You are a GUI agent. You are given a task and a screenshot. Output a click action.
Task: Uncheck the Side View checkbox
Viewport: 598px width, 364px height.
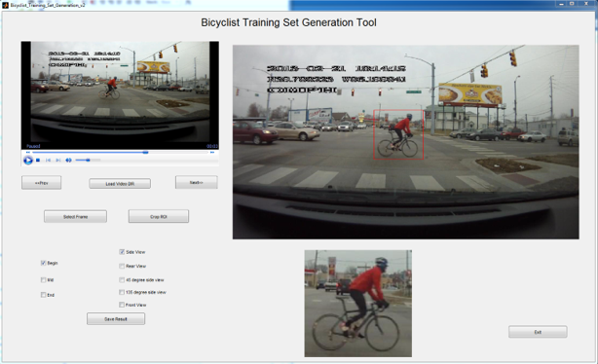(x=122, y=252)
